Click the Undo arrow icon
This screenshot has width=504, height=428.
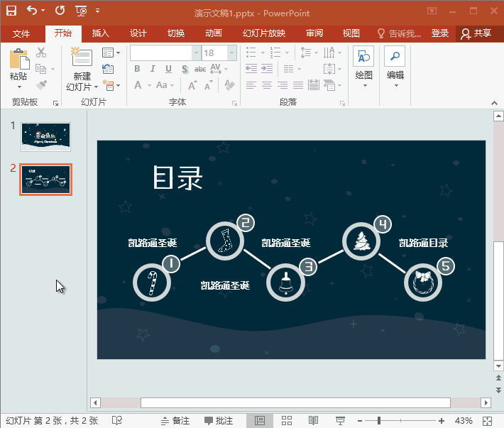click(32, 11)
